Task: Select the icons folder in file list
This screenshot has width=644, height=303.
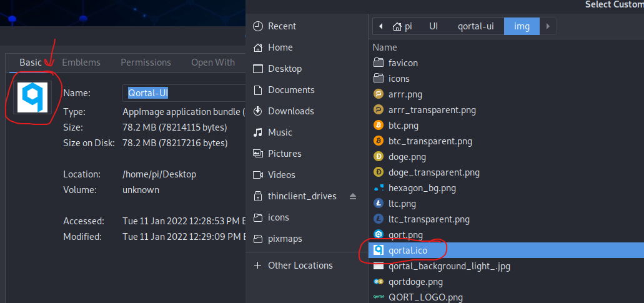Action: point(506,79)
